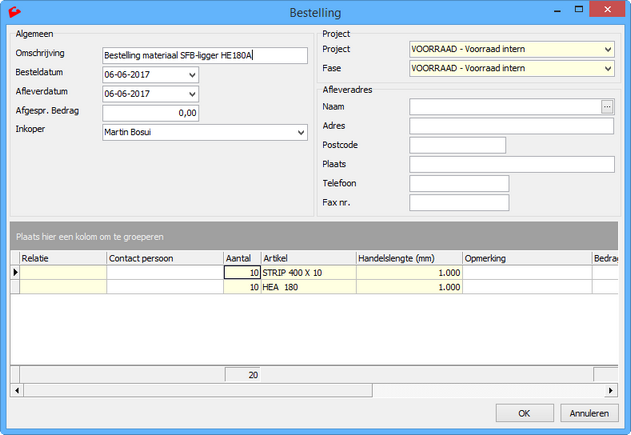Select the HEA 180 article cell
This screenshot has height=435, width=631.
(309, 287)
